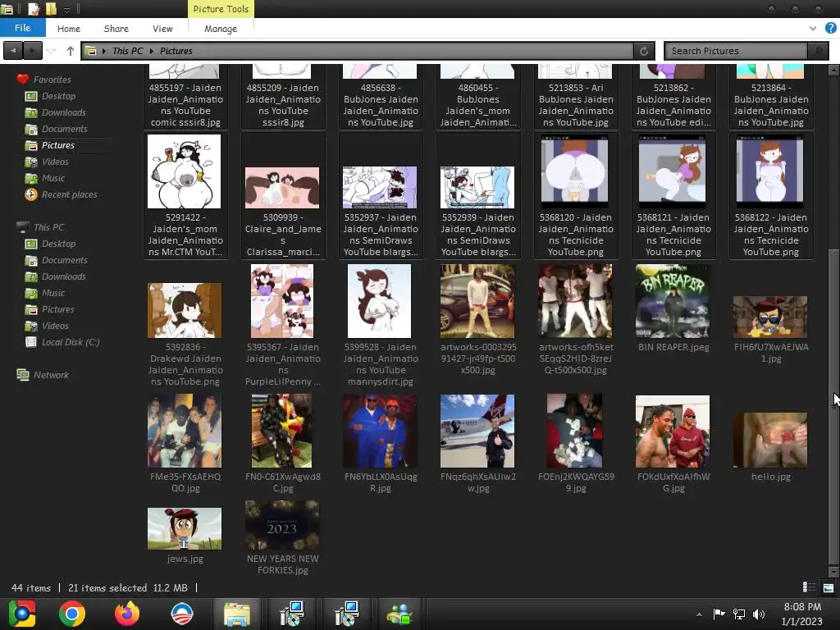Go up one folder level with the Up arrow

click(x=71, y=51)
